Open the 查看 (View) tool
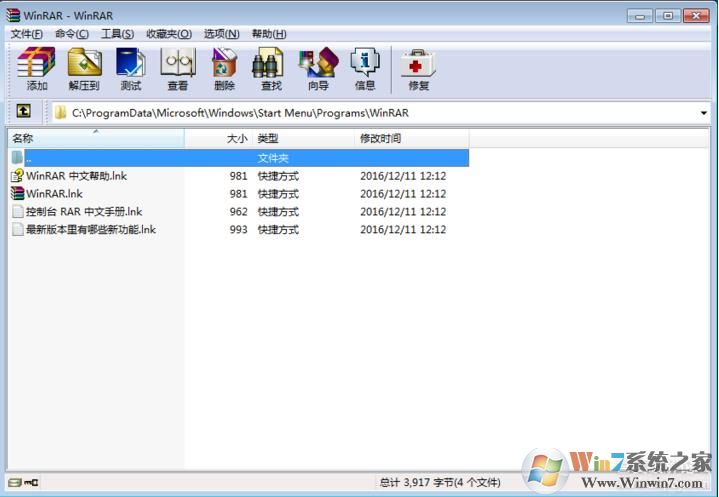The width and height of the screenshot is (719, 497). [x=177, y=68]
